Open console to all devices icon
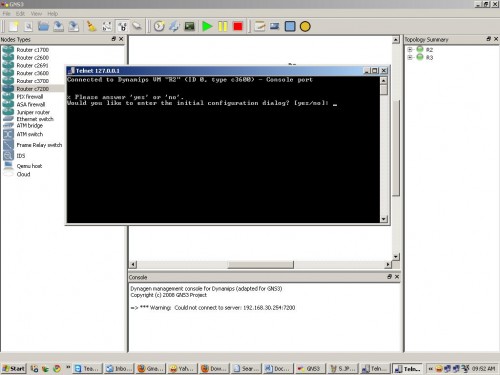 coord(190,26)
